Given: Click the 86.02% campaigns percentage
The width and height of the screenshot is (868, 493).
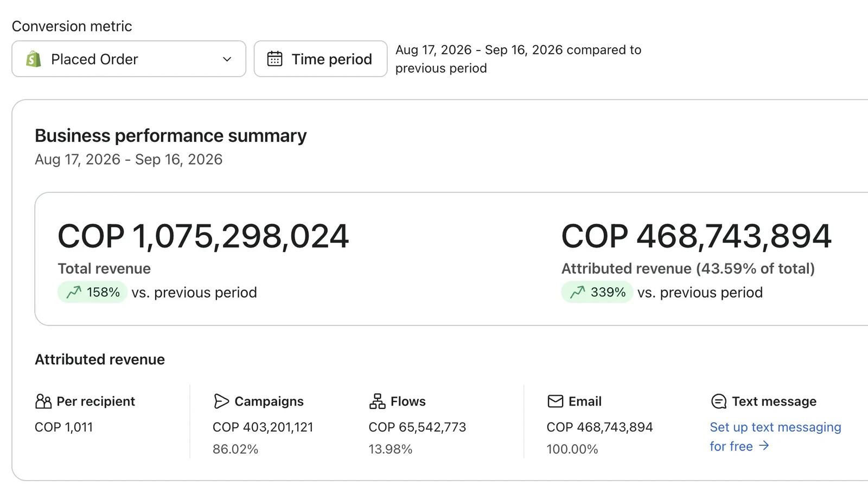Looking at the screenshot, I should coord(235,449).
